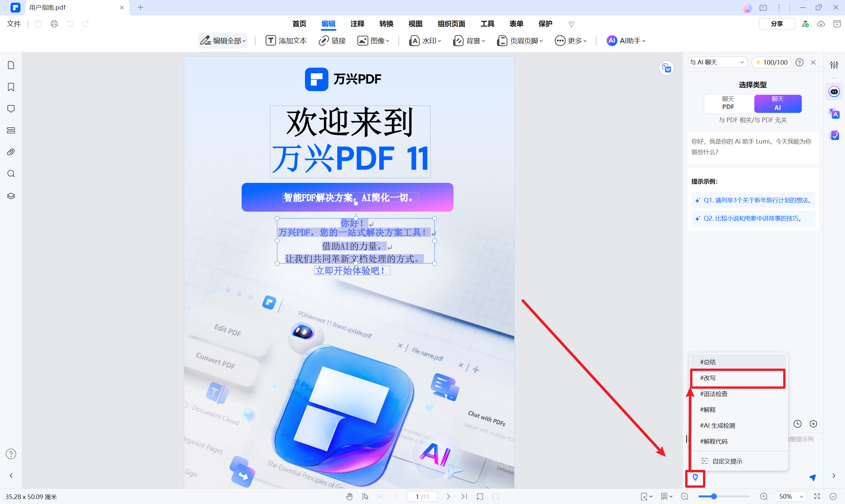Switch to the 聊天 AI mode

coord(778,104)
